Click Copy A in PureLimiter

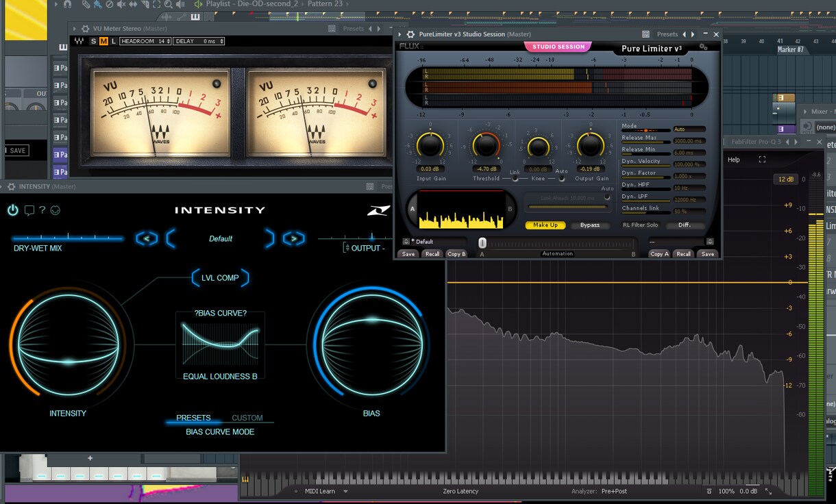coord(659,254)
